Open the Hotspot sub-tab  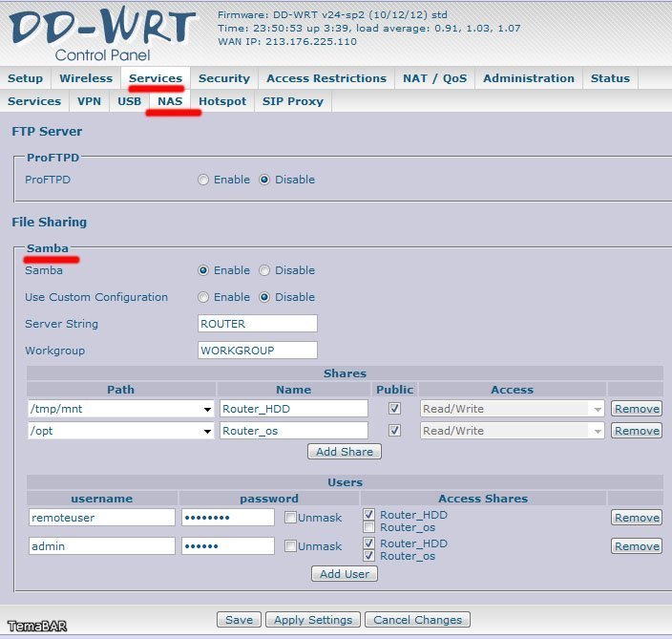[x=222, y=101]
